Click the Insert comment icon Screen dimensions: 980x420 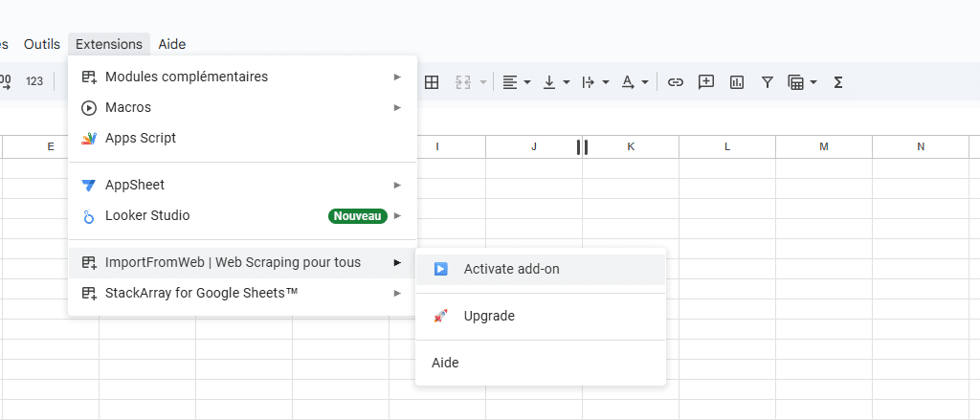[x=706, y=82]
